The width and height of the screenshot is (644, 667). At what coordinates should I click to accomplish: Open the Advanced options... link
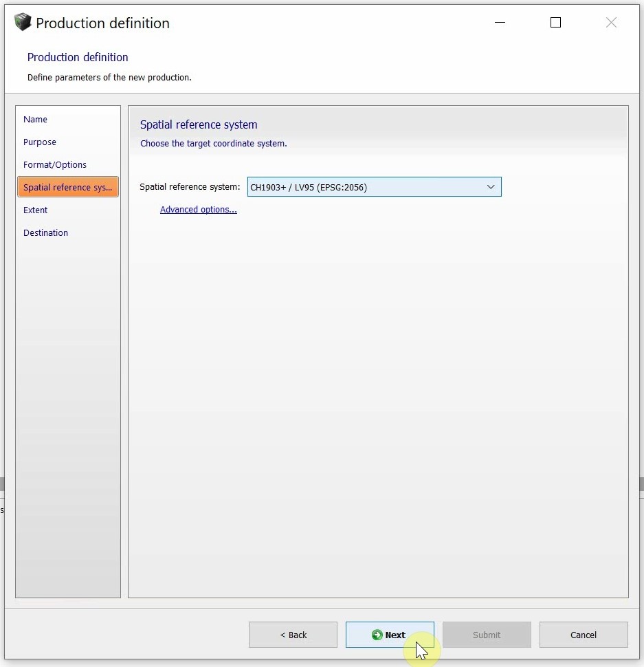[x=198, y=210]
